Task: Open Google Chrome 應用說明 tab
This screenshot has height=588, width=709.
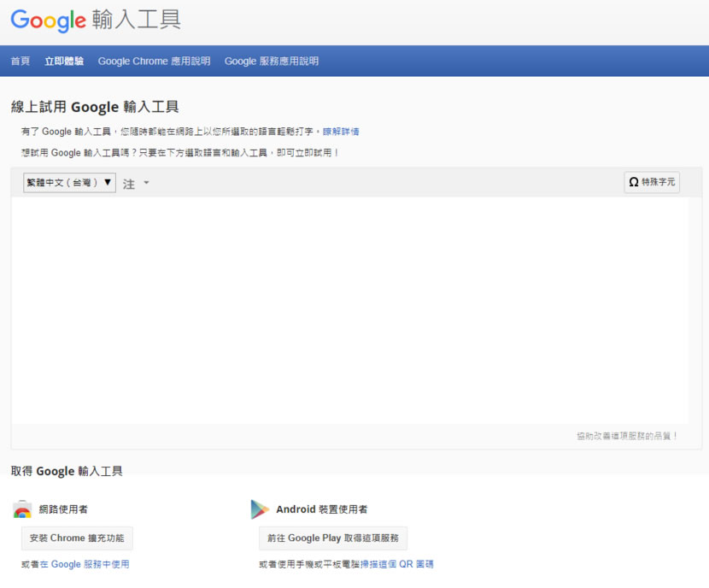Action: coord(154,61)
